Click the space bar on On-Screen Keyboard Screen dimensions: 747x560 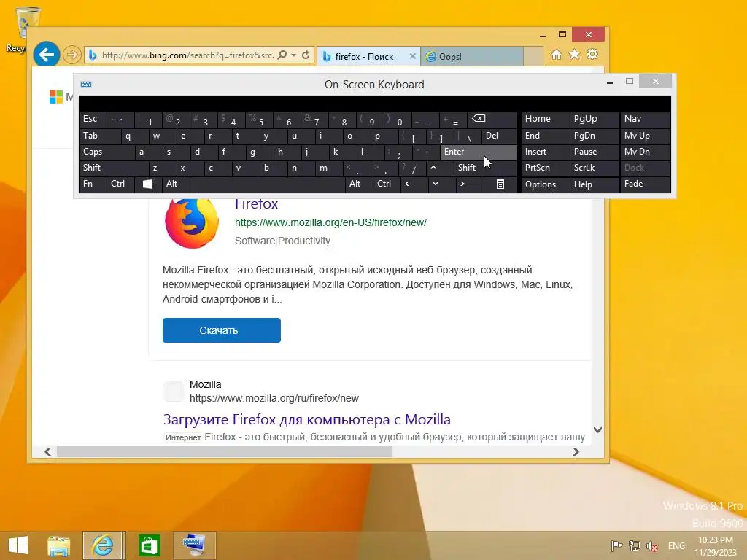coord(268,184)
